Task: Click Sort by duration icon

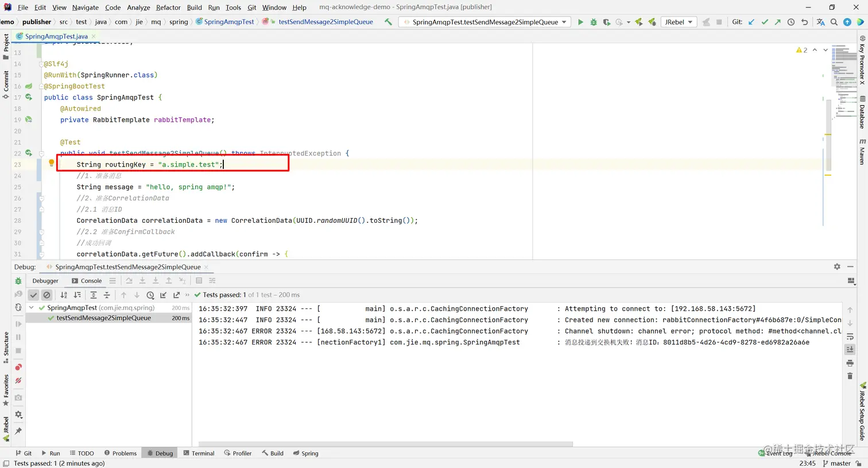Action: click(77, 295)
